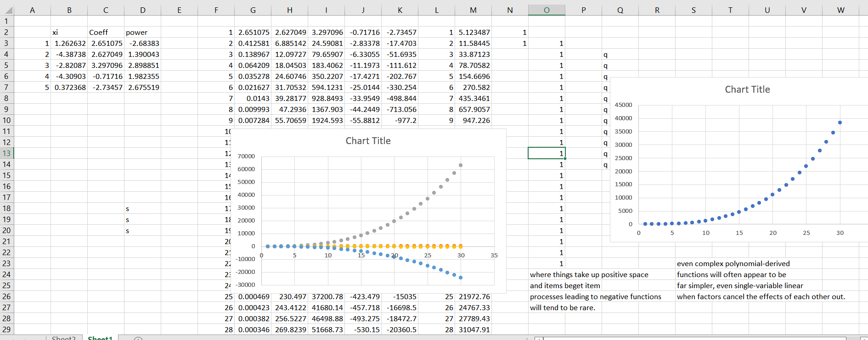Select cell containing 270.582
Screen dimensions: 868x340
(x=473, y=87)
